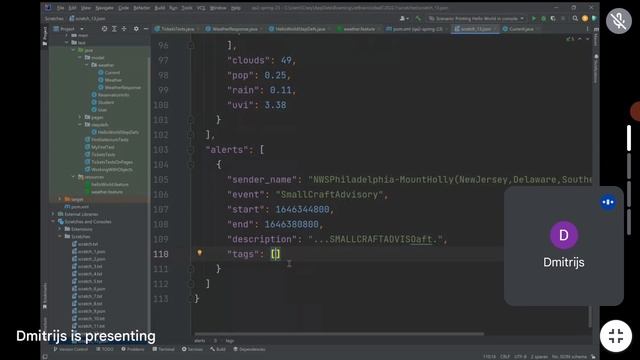Open TODO tool window
The height and width of the screenshot is (360, 640).
pos(105,349)
